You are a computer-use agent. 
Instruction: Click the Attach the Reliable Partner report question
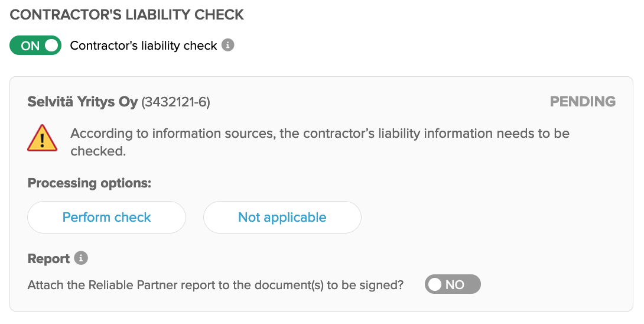click(216, 284)
